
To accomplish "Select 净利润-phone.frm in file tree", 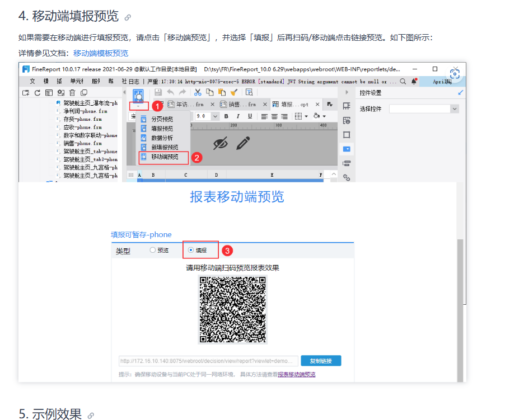I will (86, 111).
